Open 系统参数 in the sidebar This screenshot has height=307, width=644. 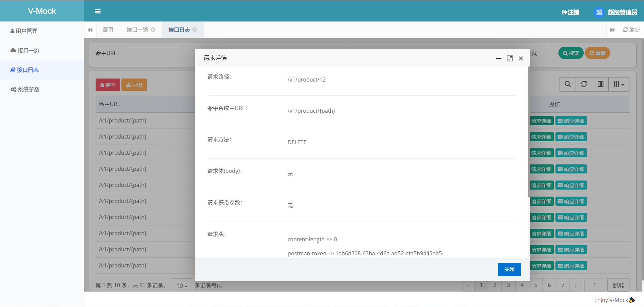click(25, 89)
